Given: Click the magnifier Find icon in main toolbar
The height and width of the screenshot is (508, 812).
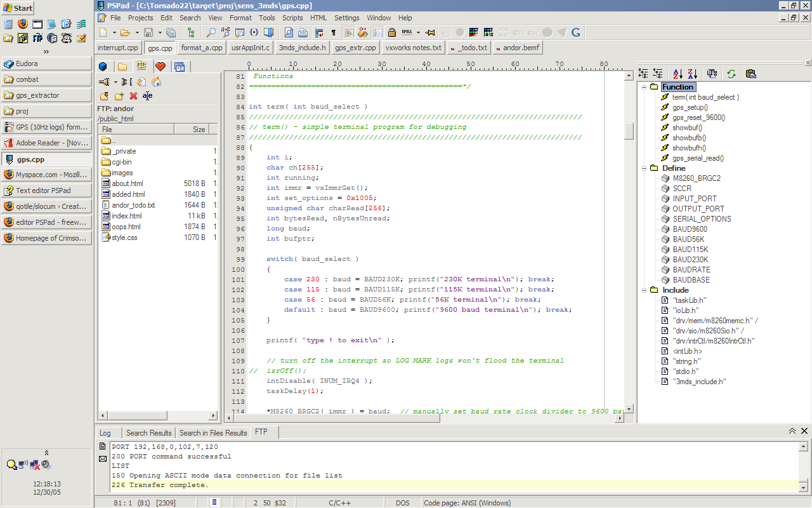Looking at the screenshot, I should click(x=211, y=32).
